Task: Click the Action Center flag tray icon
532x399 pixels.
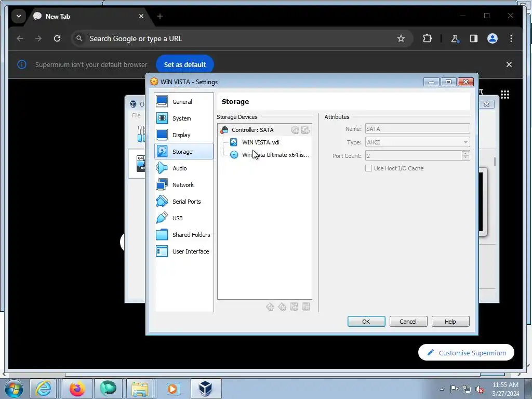Action: pyautogui.click(x=454, y=389)
